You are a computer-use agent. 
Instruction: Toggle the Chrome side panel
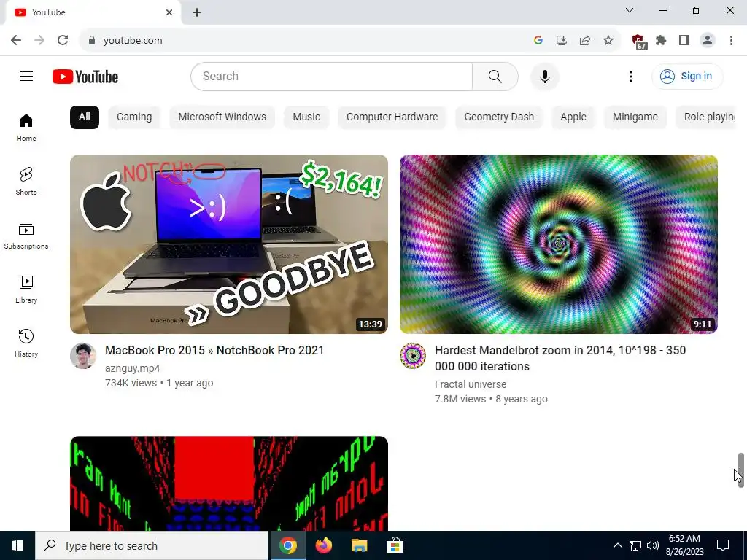pyautogui.click(x=684, y=40)
